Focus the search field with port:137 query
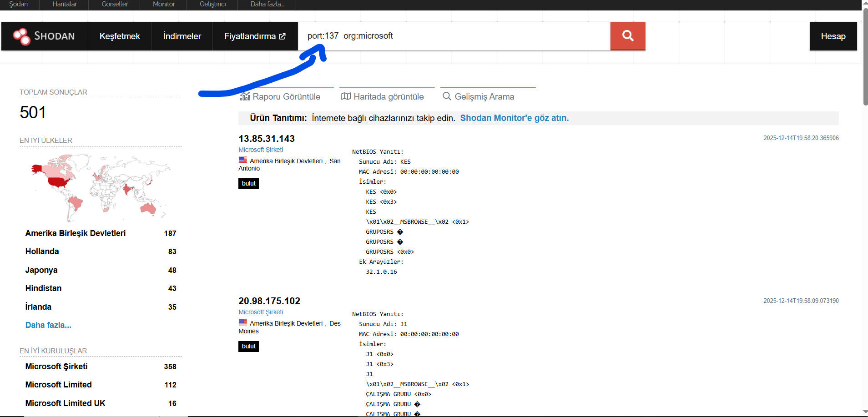This screenshot has width=868, height=417. pyautogui.click(x=454, y=36)
